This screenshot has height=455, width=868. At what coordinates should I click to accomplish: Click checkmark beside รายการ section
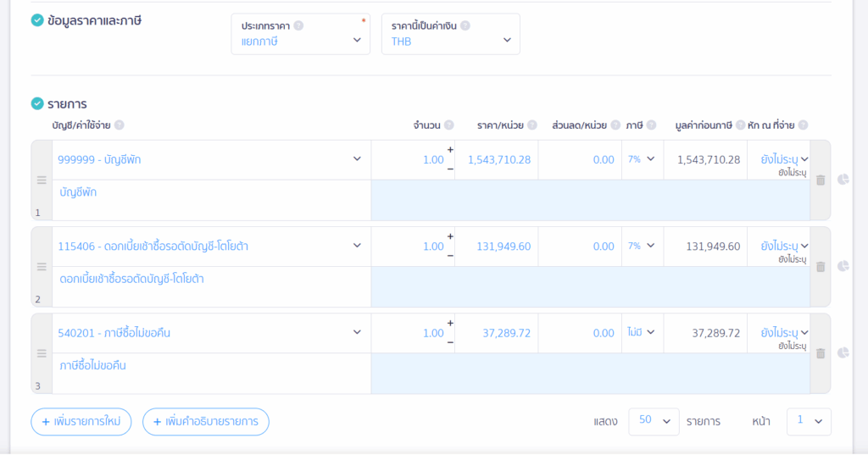[37, 103]
